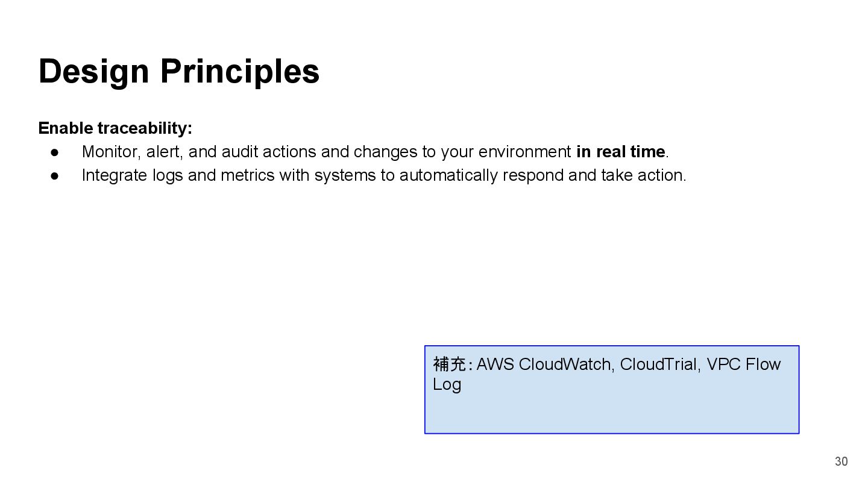Click the bullet dot before "Integrate"

55,176
